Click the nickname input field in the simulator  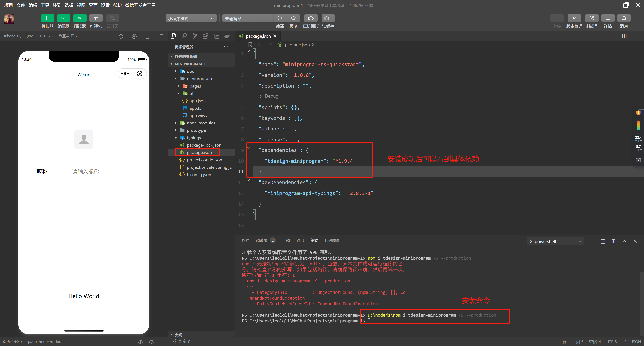coord(86,172)
